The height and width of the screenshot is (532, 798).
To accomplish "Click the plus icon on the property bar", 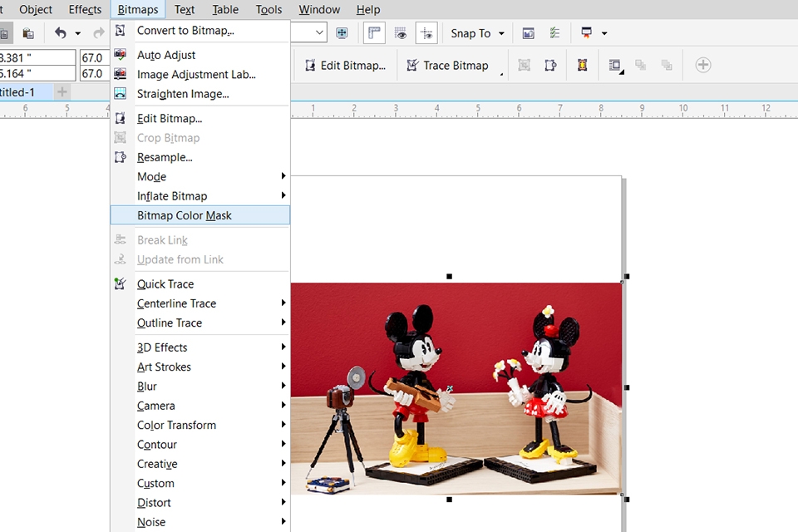I will [x=702, y=65].
